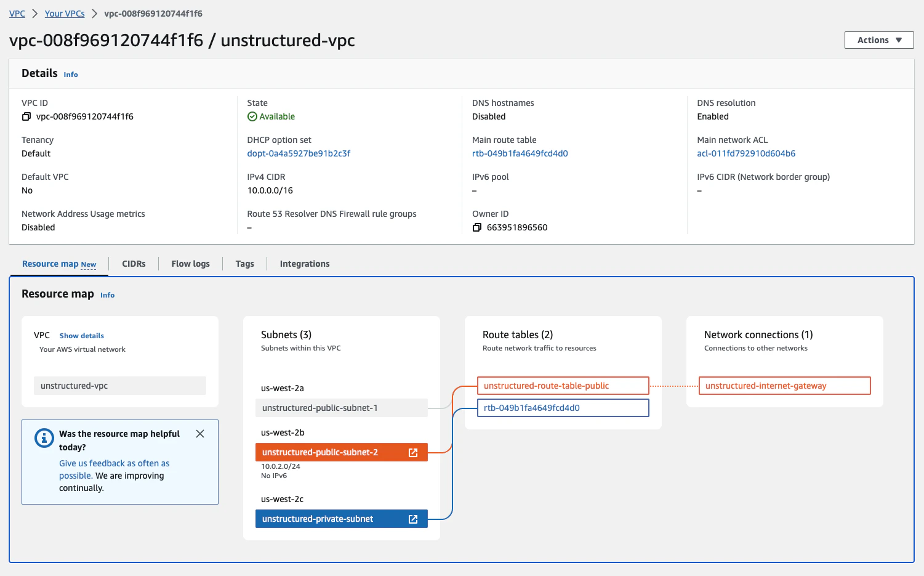Image resolution: width=924 pixels, height=576 pixels.
Task: Switch to the CIDRs tab
Action: click(x=134, y=264)
